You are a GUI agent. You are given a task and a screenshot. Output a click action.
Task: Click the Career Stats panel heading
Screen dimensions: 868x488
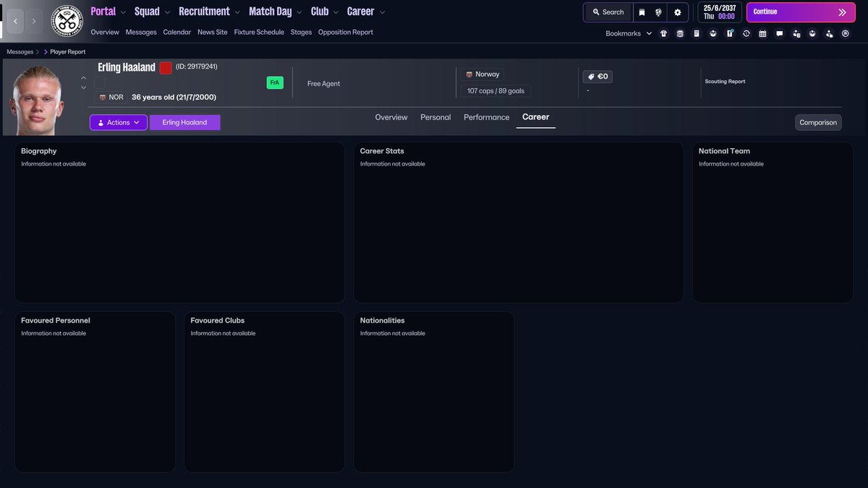click(382, 151)
